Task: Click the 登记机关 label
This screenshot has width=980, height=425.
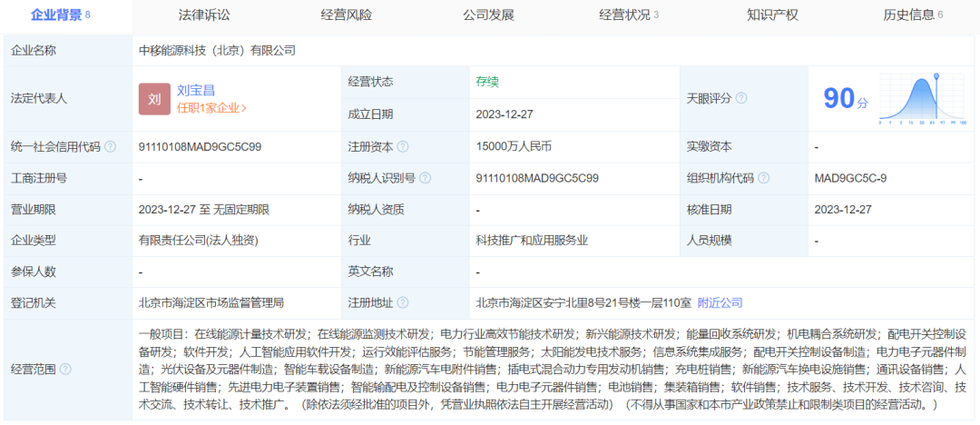Action: tap(34, 303)
